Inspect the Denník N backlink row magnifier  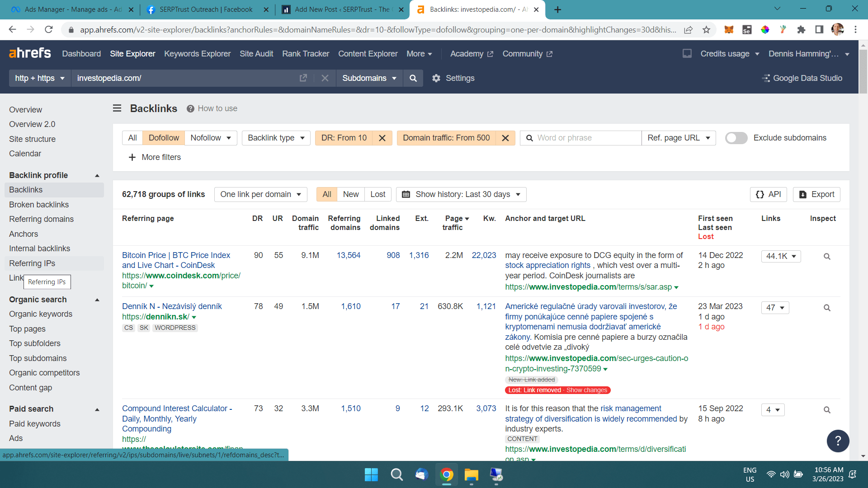click(x=827, y=308)
